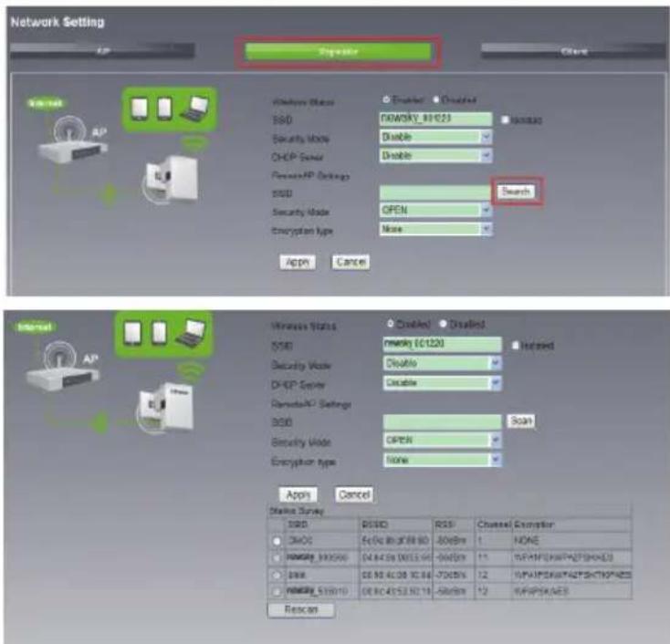Click the Channel column header
This screenshot has height=644, width=670.
pyautogui.click(x=494, y=525)
